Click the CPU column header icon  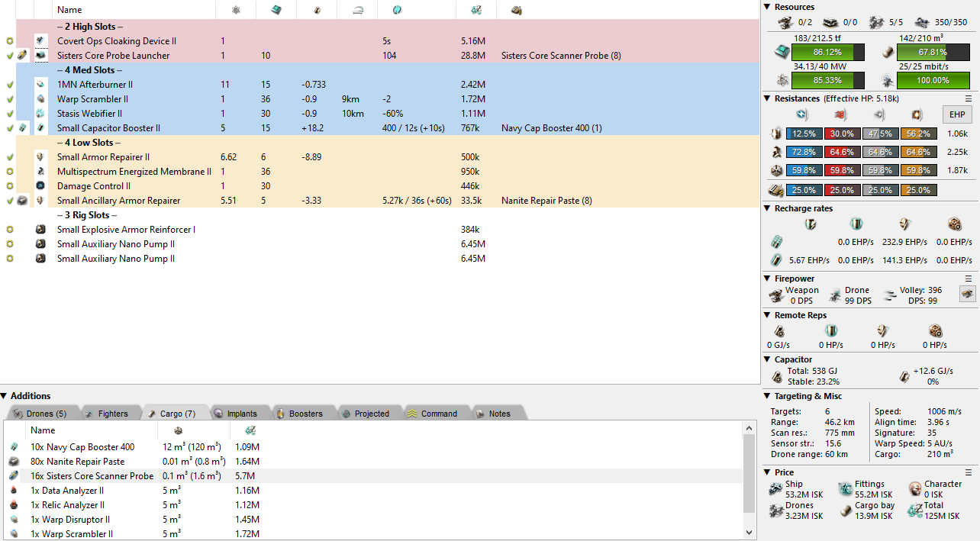pyautogui.click(x=276, y=10)
